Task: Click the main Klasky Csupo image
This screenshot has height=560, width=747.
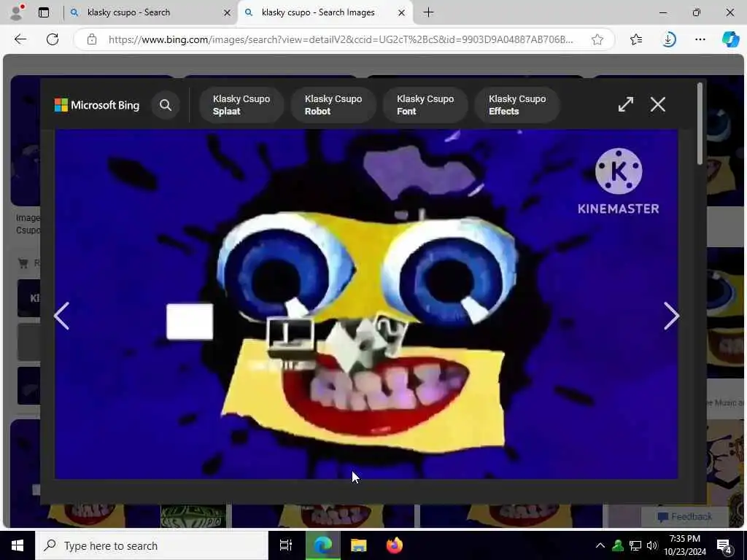Action: pyautogui.click(x=366, y=304)
